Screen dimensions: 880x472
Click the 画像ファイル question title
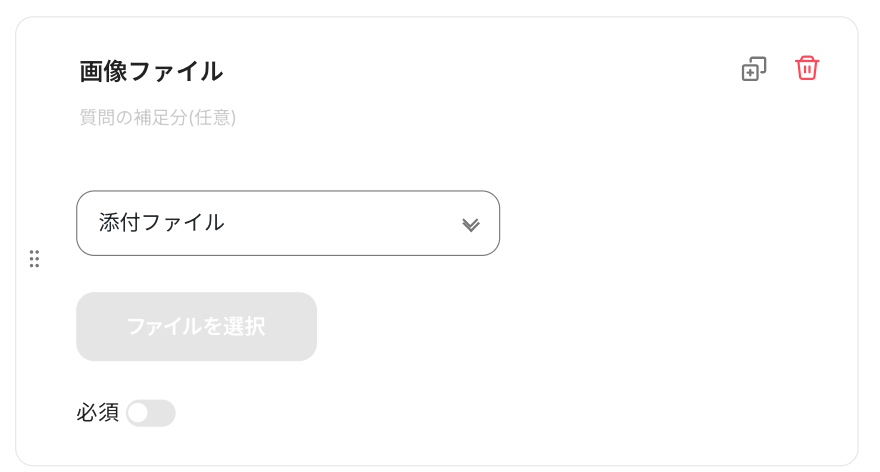151,71
